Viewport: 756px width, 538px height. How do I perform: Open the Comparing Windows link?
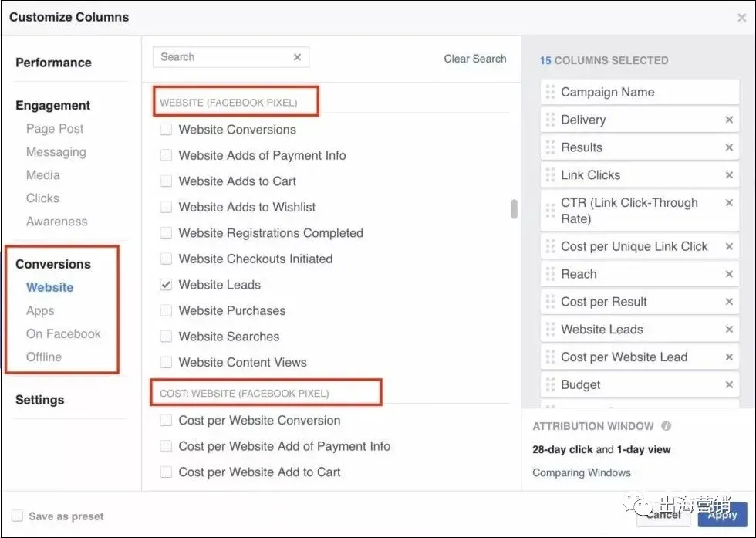pos(582,473)
